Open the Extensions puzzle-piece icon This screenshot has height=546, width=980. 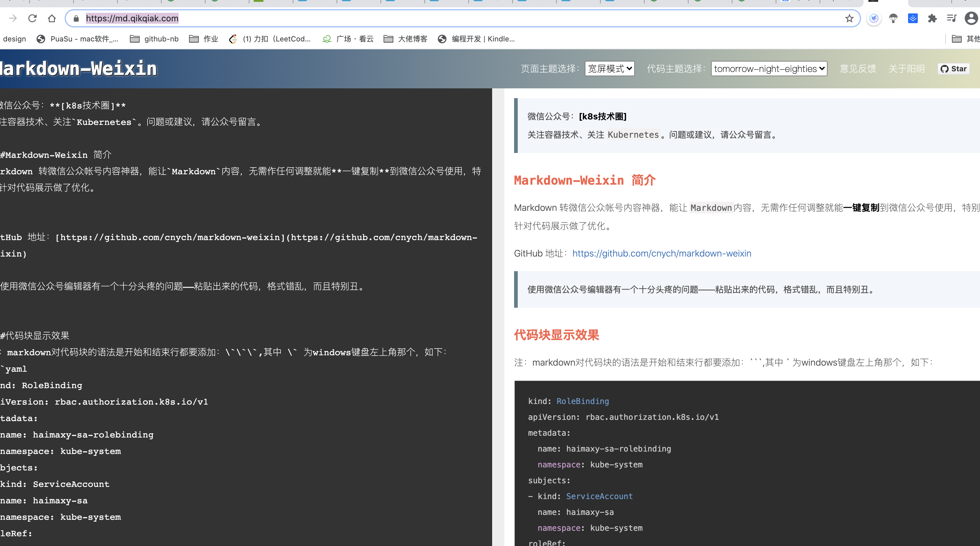(x=932, y=18)
